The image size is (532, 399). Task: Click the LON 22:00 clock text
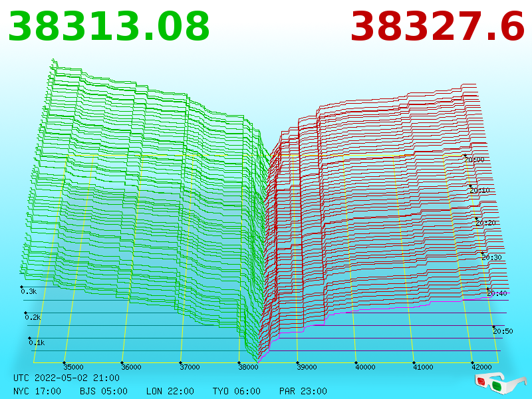170,391
